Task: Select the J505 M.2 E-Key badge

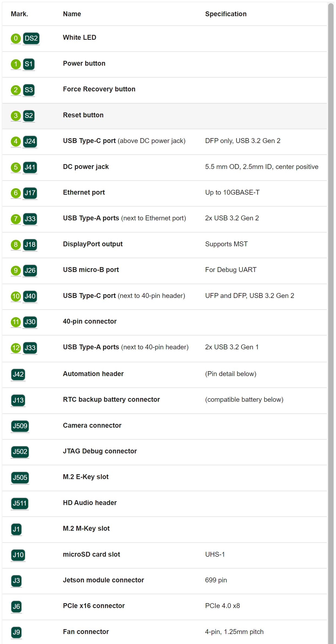Action: pos(20,478)
